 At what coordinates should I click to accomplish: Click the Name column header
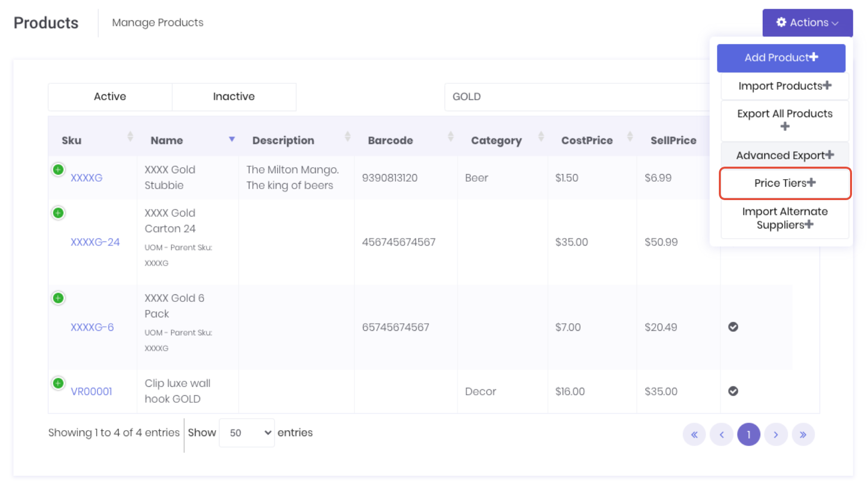coord(188,136)
